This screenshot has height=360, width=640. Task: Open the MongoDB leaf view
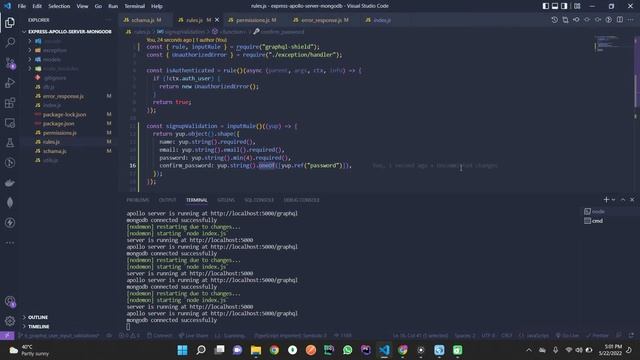point(10,202)
